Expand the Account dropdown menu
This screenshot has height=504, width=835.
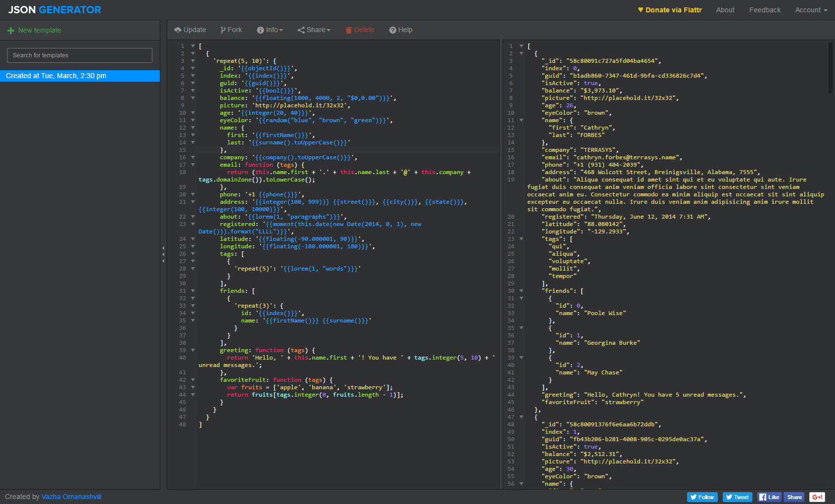click(811, 10)
